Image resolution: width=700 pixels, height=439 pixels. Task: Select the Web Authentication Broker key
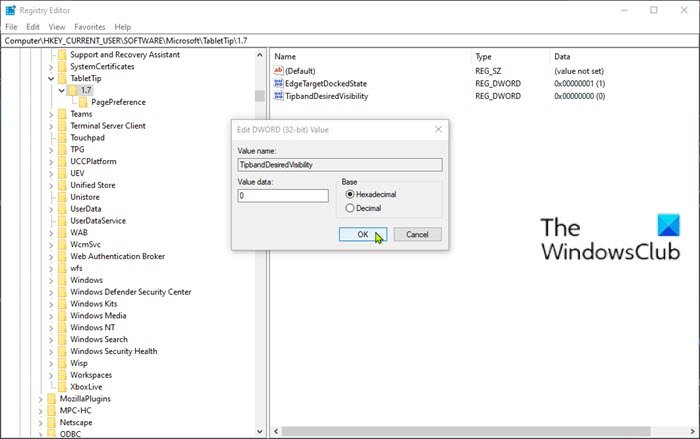coord(117,256)
